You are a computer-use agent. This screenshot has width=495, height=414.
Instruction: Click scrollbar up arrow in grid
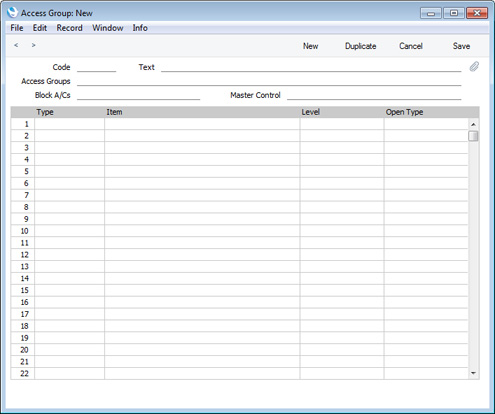coord(473,124)
